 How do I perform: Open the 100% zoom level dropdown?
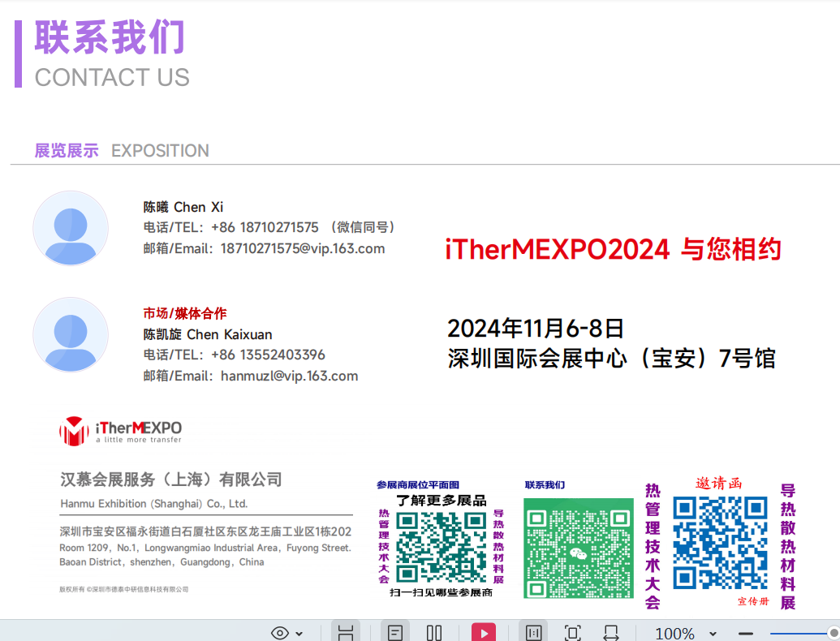click(x=713, y=634)
